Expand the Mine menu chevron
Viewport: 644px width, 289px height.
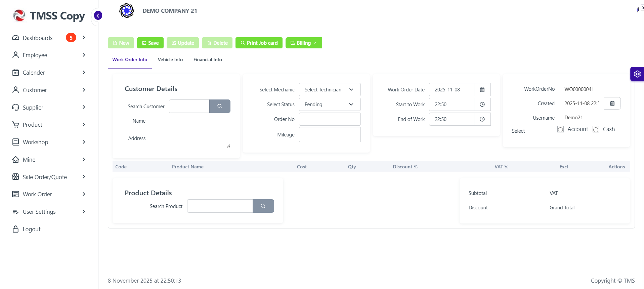coord(84,159)
